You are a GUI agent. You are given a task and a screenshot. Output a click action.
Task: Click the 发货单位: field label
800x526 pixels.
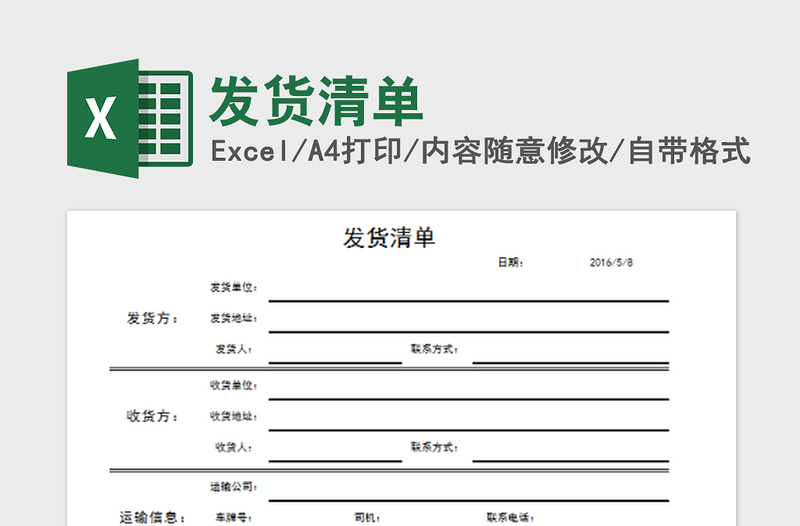coord(234,287)
